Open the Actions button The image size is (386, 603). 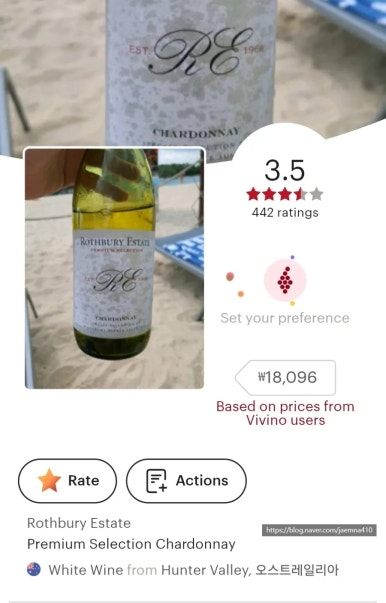[x=186, y=481]
